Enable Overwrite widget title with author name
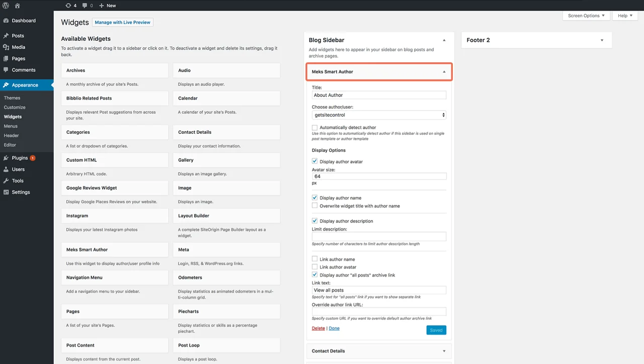Viewport: 644px width, 364px height. [315, 206]
